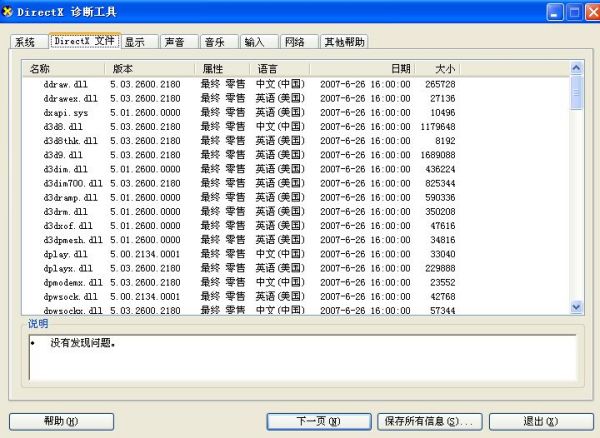This screenshot has width=600, height=438.
Task: Sort by the 名称 column header
Action: coord(64,69)
